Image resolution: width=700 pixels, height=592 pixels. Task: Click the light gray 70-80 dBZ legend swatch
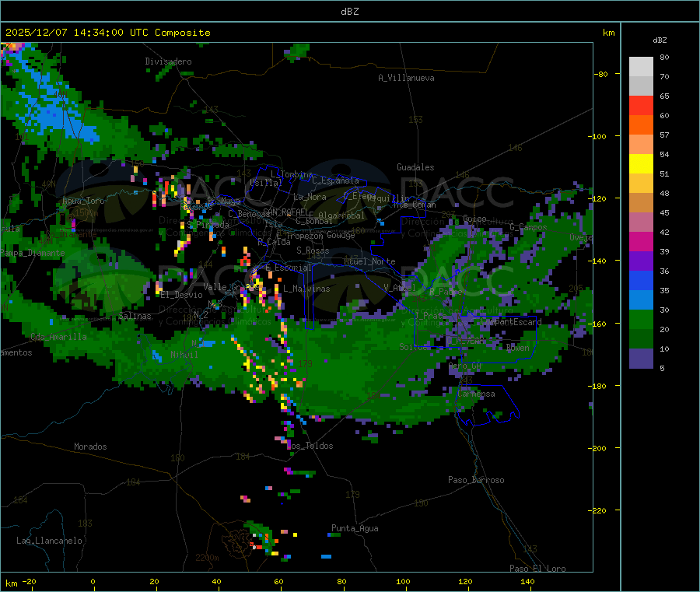click(x=641, y=67)
